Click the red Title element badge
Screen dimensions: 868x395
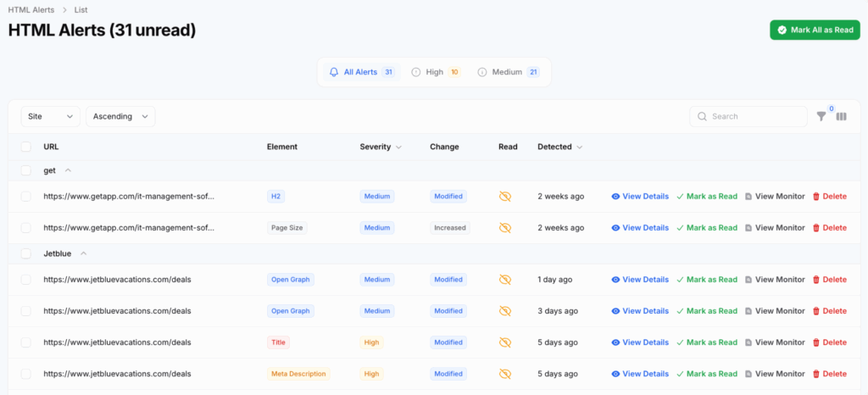tap(278, 342)
